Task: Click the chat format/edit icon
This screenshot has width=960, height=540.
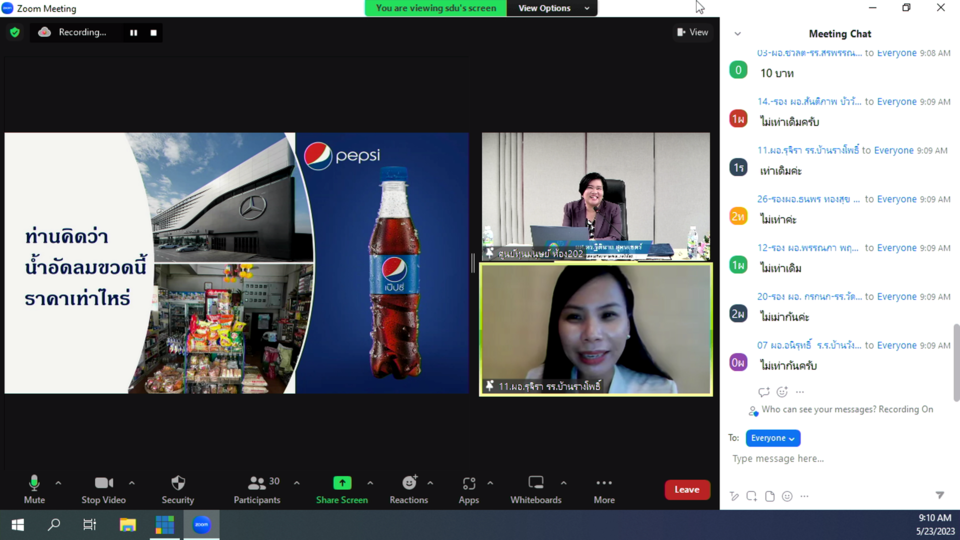Action: tap(734, 496)
